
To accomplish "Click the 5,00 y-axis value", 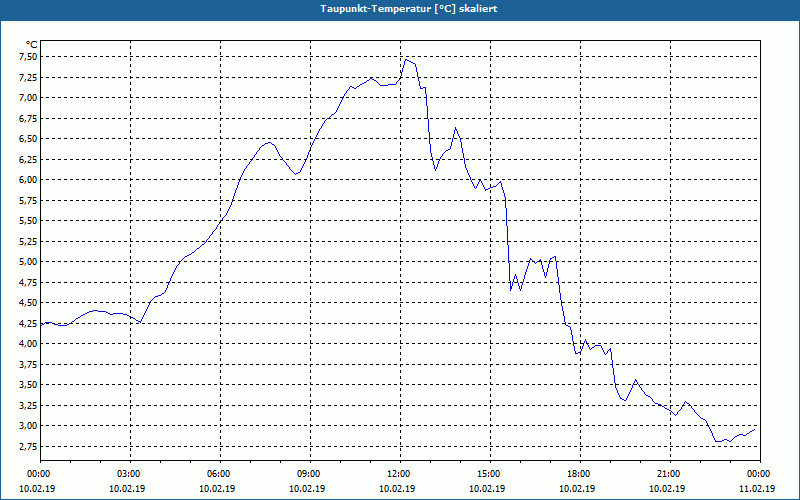I will pos(28,262).
